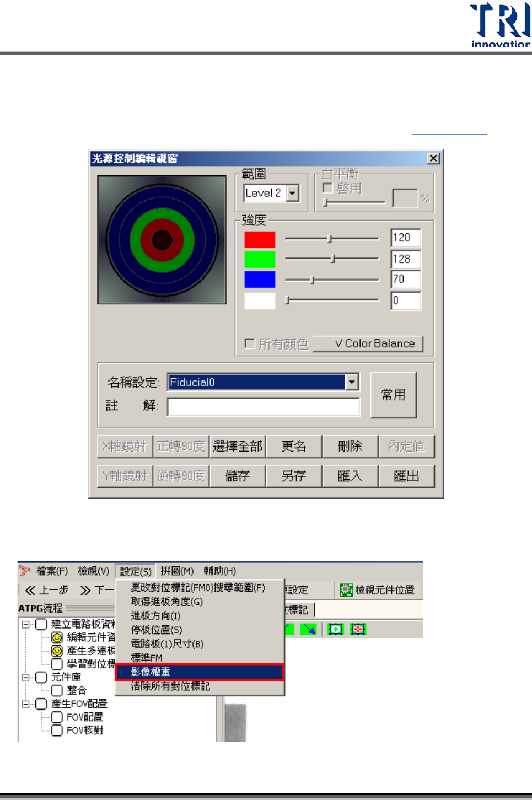Click the app logo icon beside 檔案 menu

pyautogui.click(x=25, y=571)
